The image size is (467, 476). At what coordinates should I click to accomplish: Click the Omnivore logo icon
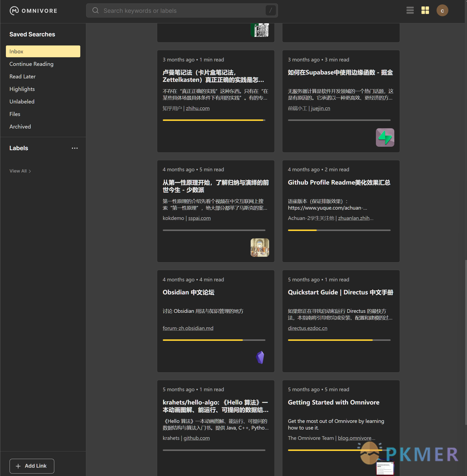[14, 11]
